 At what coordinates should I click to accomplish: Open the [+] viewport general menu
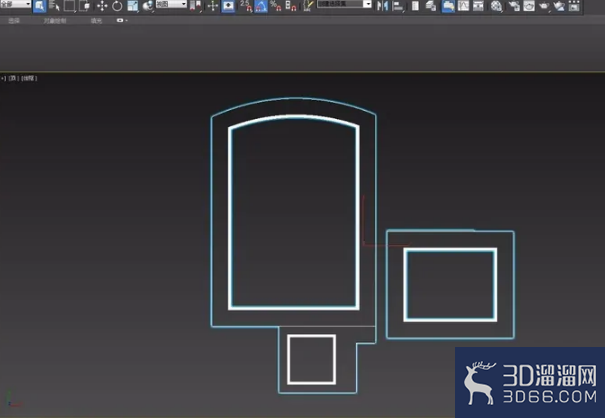[x=3, y=78]
